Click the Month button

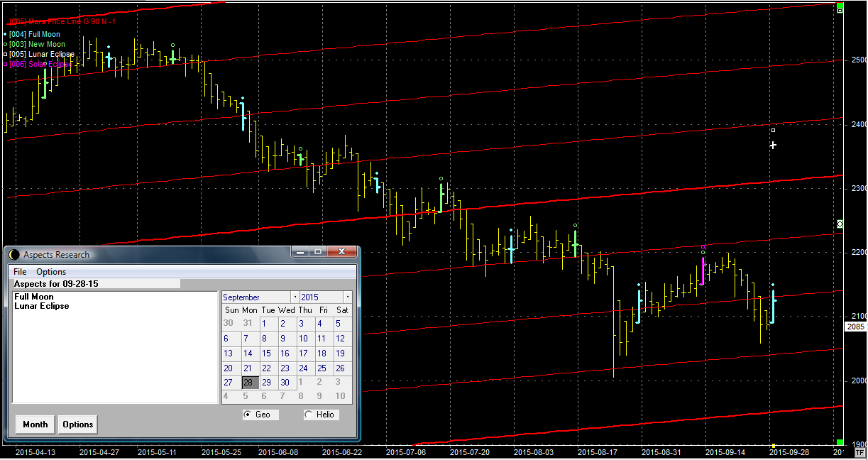[35, 425]
